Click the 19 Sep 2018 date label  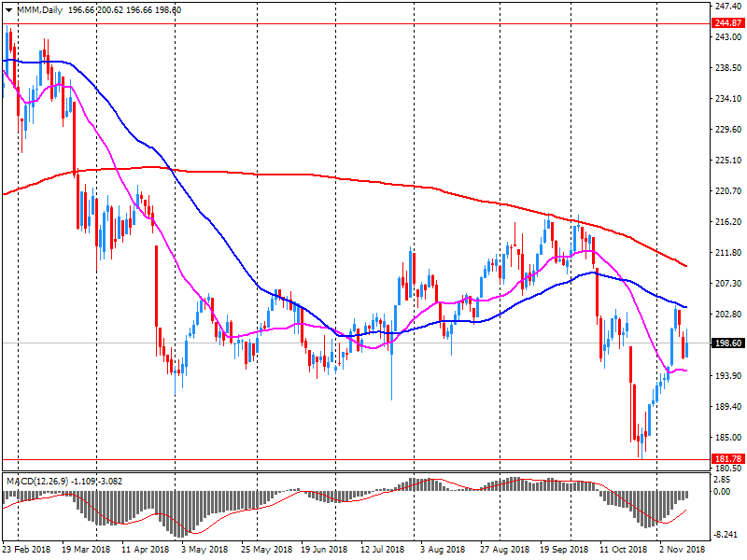pyautogui.click(x=564, y=550)
